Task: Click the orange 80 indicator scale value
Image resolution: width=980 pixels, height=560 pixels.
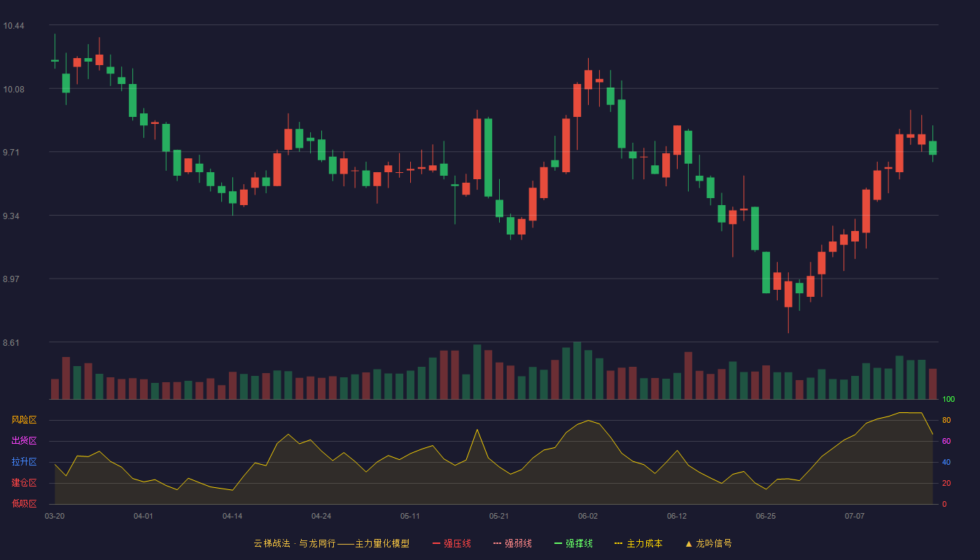Action: click(x=946, y=420)
